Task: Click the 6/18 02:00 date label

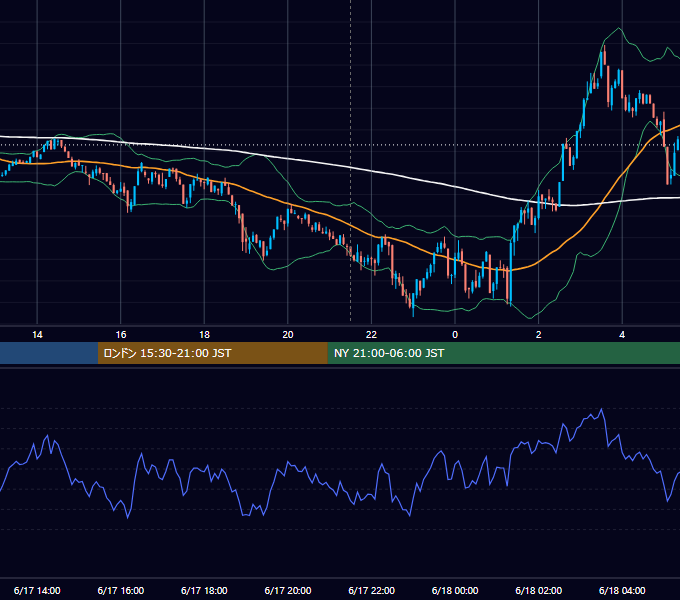Action: [x=539, y=590]
